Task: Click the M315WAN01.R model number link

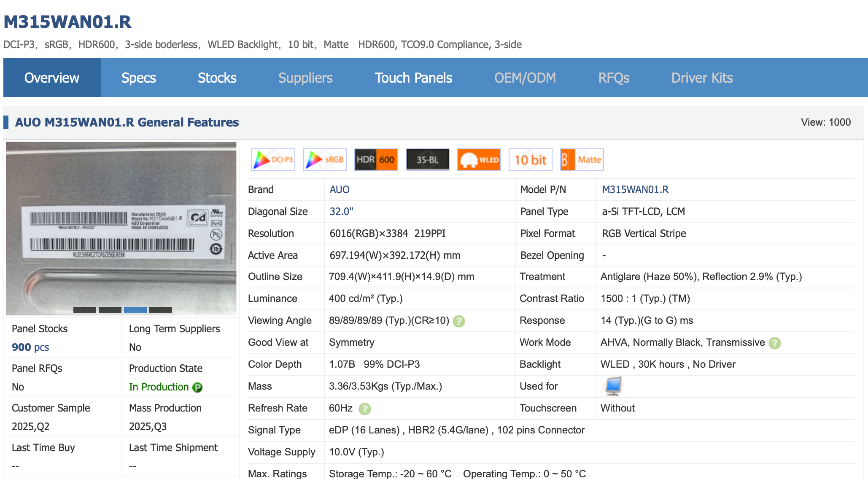Action: (635, 190)
